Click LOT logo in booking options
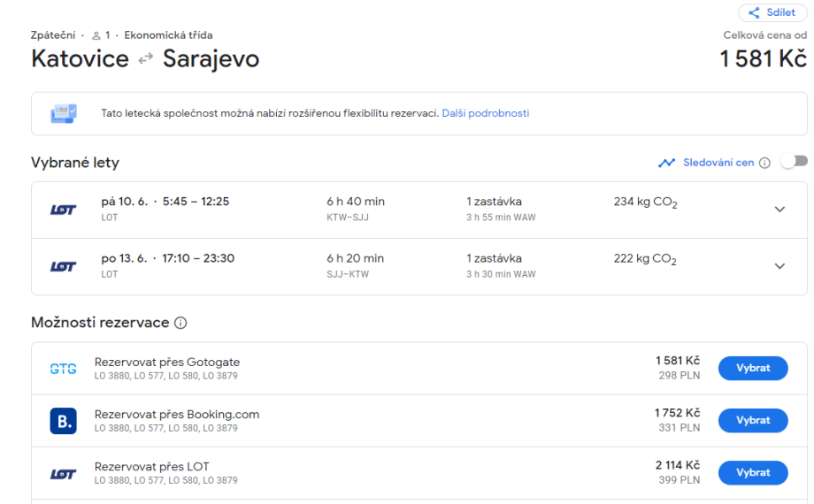The width and height of the screenshot is (814, 504). [x=63, y=474]
